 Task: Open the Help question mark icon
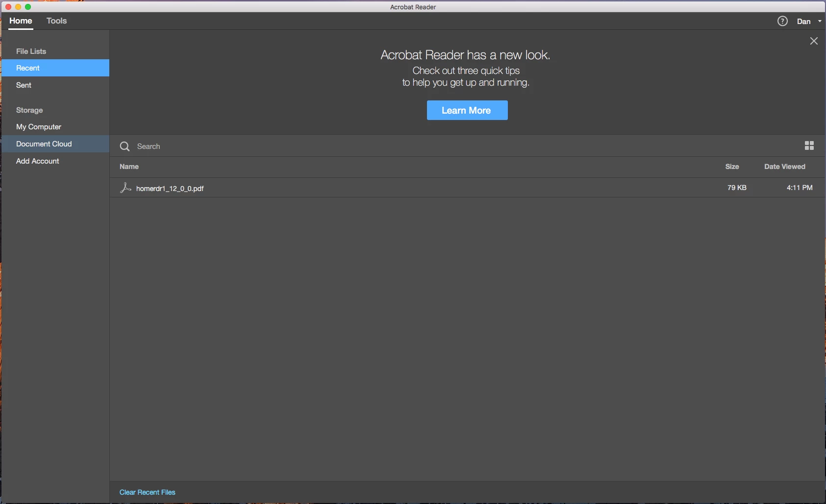(782, 21)
